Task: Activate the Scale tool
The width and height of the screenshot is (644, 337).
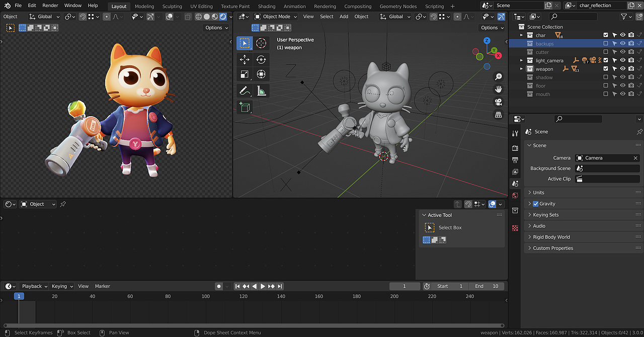Action: (245, 74)
